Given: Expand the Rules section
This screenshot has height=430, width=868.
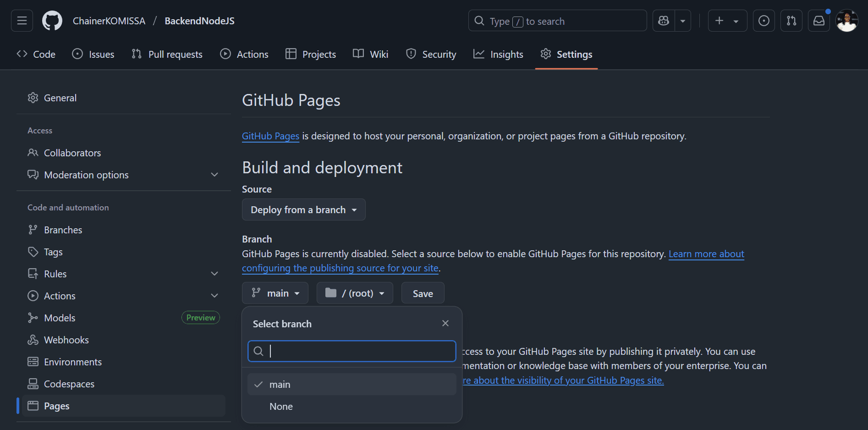Looking at the screenshot, I should click(214, 273).
